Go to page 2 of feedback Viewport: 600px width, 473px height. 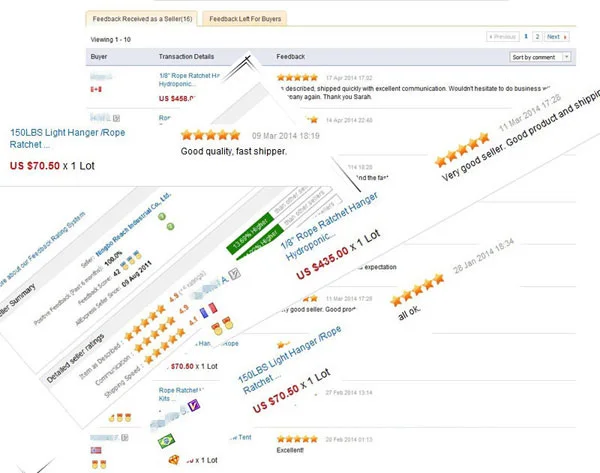537,37
